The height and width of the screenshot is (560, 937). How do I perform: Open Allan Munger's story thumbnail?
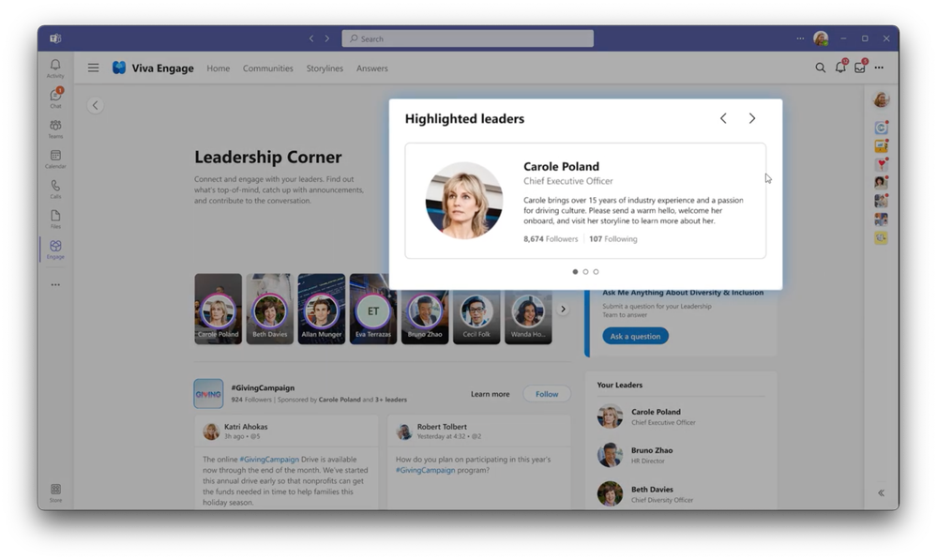pyautogui.click(x=322, y=309)
